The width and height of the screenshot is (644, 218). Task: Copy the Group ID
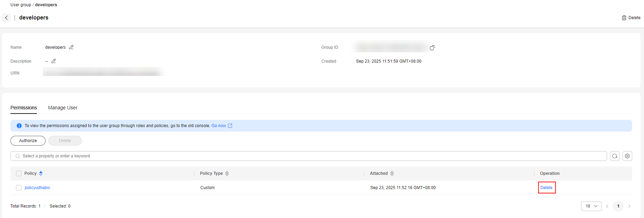pyautogui.click(x=432, y=48)
